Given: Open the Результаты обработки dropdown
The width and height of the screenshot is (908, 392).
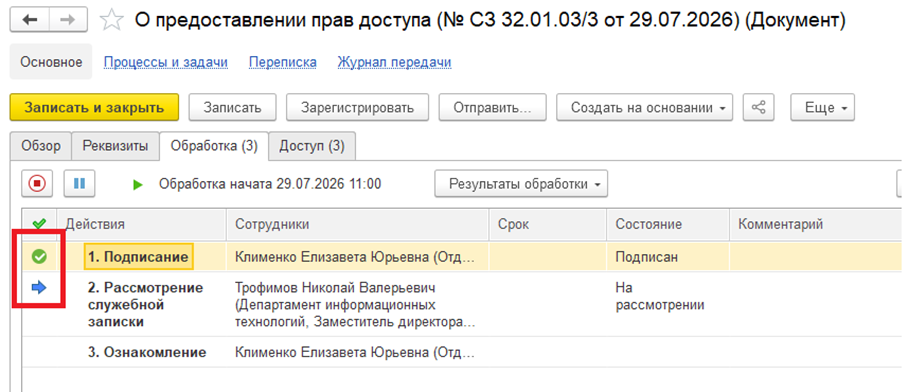Looking at the screenshot, I should (521, 184).
